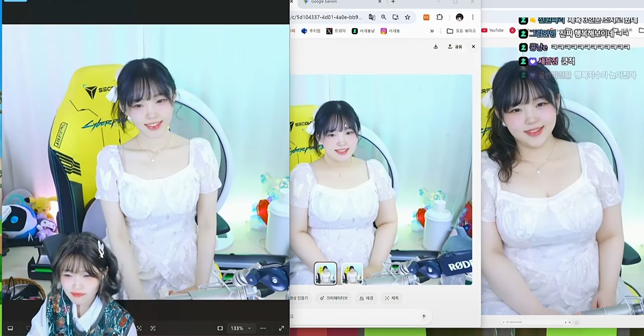The width and height of the screenshot is (644, 336).
Task: Toggle fullscreen in the photo viewer
Action: point(281,328)
